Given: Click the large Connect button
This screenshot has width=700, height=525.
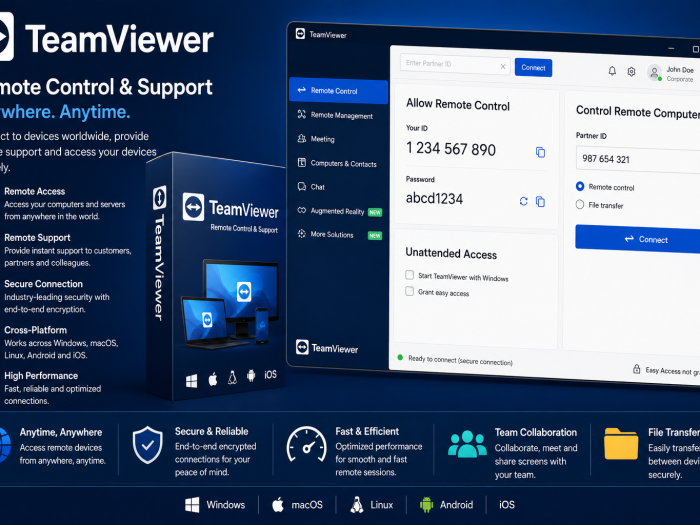Looking at the screenshot, I should 638,239.
